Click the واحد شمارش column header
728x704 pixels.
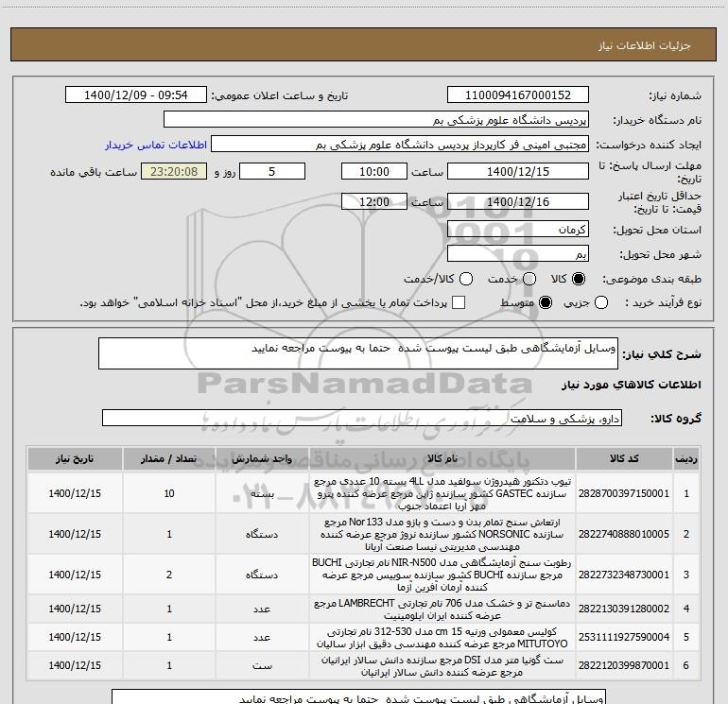[262, 458]
